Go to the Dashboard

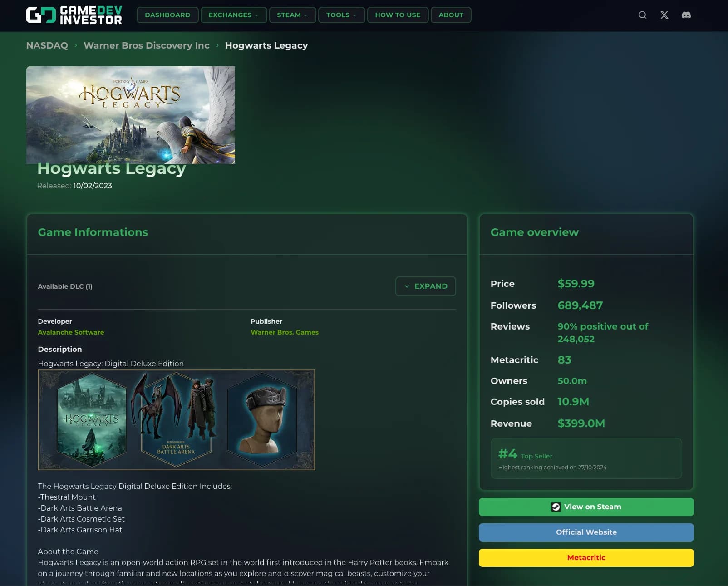pos(167,15)
